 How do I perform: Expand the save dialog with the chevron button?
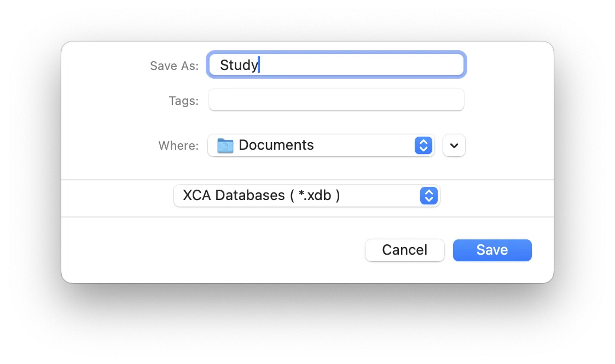[x=454, y=145]
